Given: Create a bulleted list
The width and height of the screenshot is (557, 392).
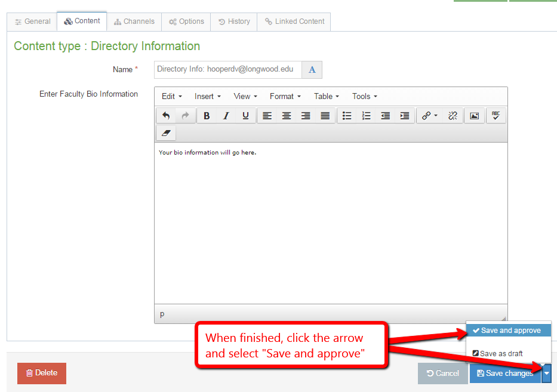Looking at the screenshot, I should coord(347,116).
